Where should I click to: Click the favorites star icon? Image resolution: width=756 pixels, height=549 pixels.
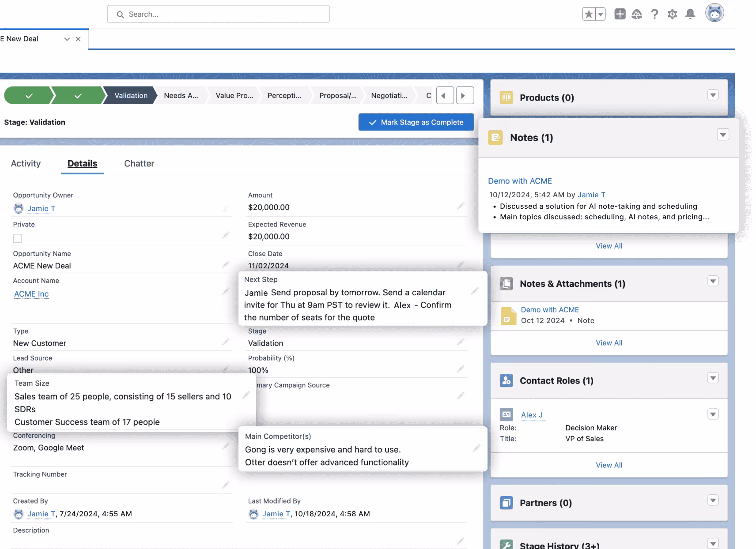point(589,14)
